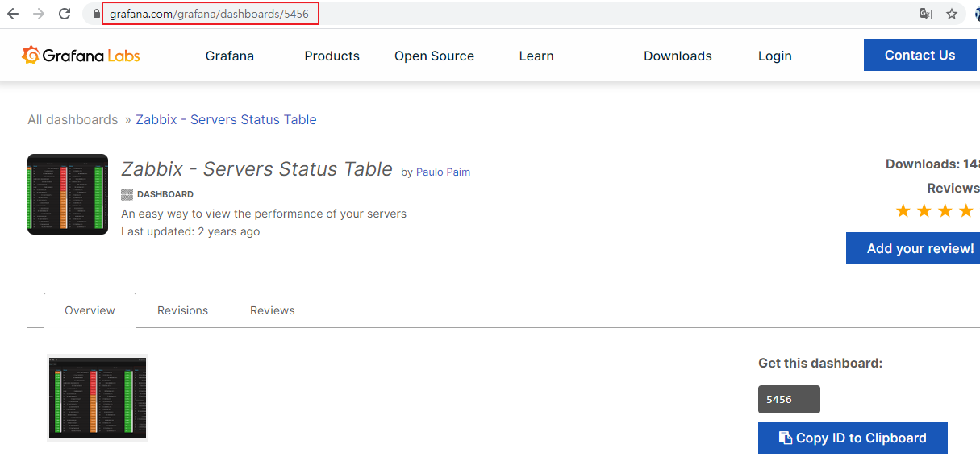Click the 'Last updated: 2 years ago' text
This screenshot has width=980, height=457.
click(x=190, y=231)
